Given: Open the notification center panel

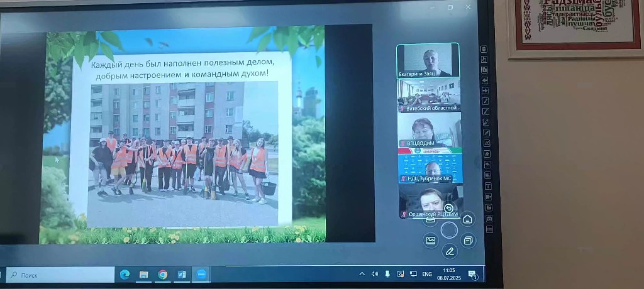Looking at the screenshot, I should [x=473, y=275].
